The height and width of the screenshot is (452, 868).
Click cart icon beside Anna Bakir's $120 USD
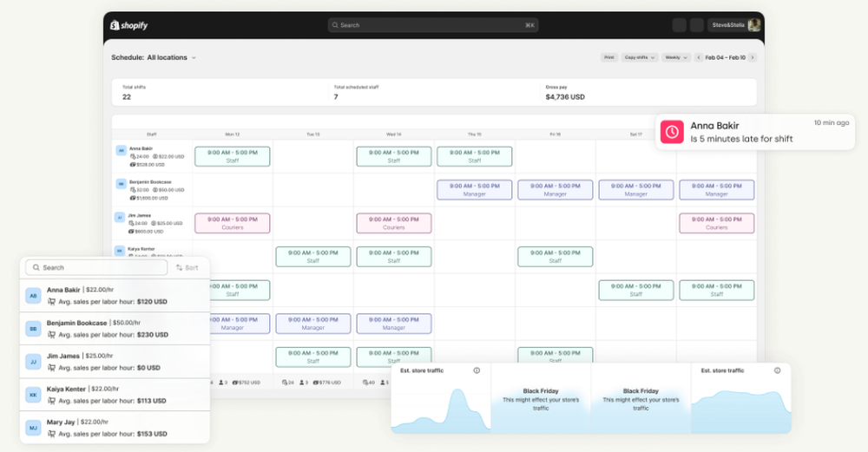pos(51,302)
